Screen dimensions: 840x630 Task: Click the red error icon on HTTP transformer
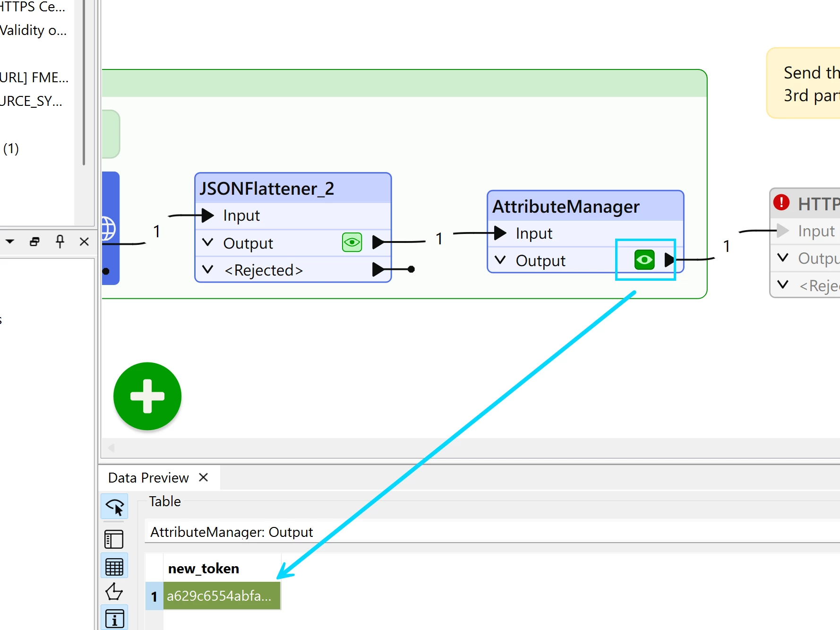(781, 202)
